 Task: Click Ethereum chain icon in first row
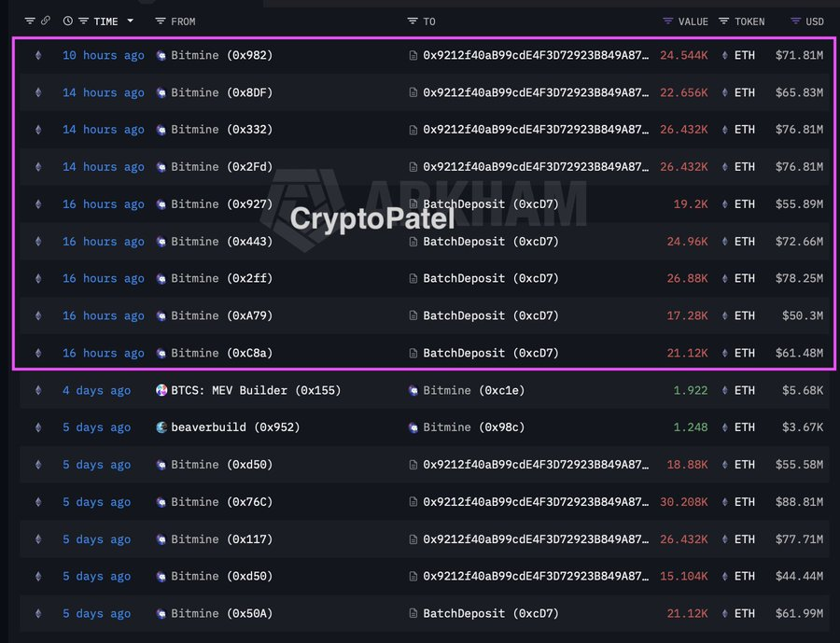pos(38,55)
